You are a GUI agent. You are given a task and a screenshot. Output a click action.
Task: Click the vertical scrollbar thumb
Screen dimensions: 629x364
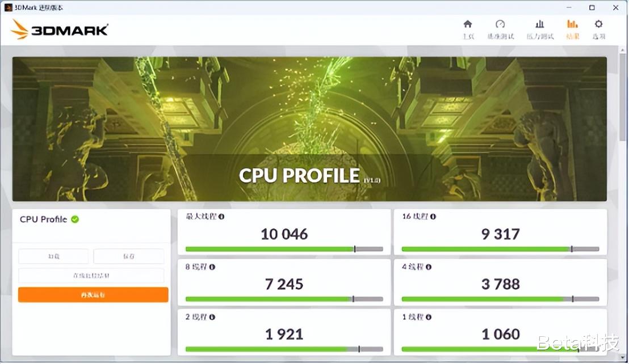(623, 98)
